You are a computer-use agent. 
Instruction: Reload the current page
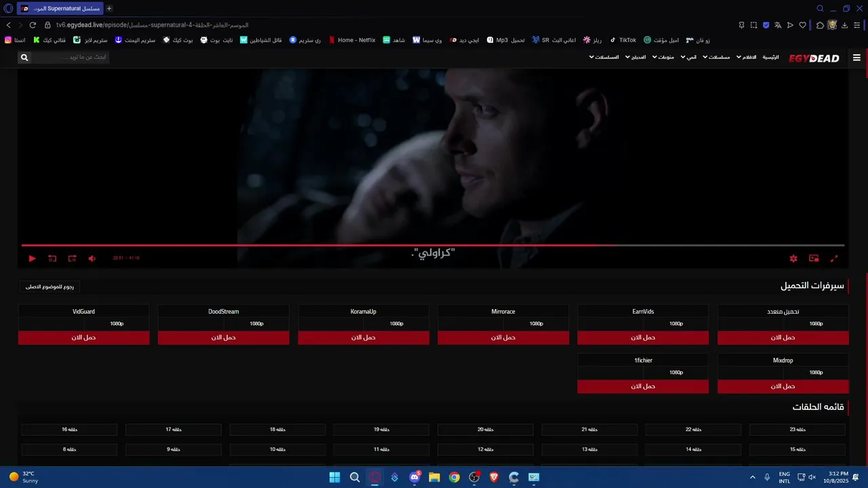pyautogui.click(x=33, y=25)
